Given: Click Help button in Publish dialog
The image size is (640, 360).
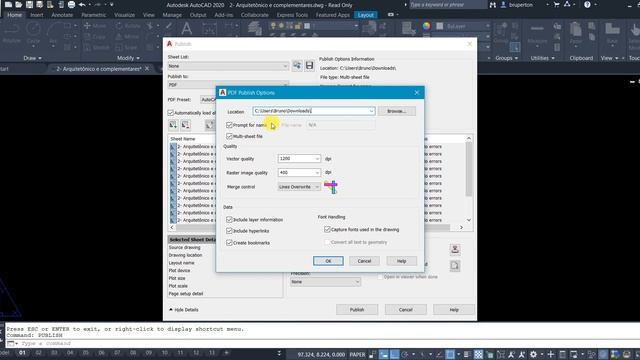Looking at the screenshot, I should pyautogui.click(x=454, y=310).
